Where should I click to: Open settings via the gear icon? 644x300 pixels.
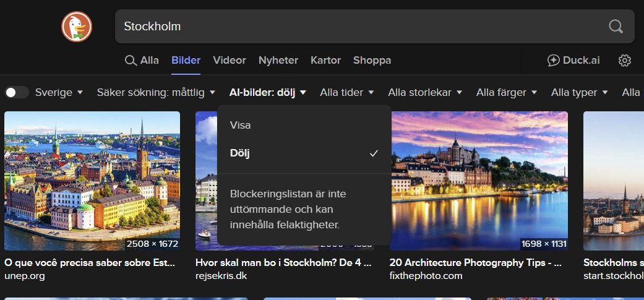(x=625, y=61)
